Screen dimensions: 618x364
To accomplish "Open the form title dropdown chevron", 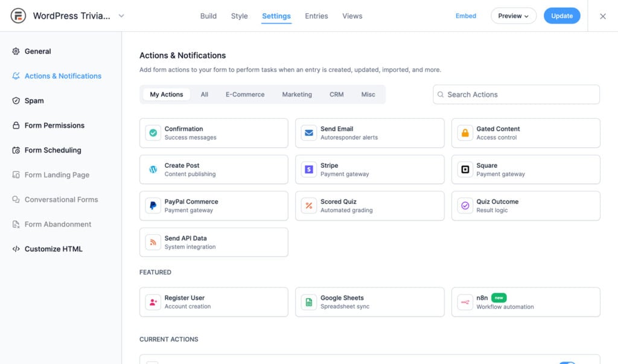I will (x=121, y=16).
